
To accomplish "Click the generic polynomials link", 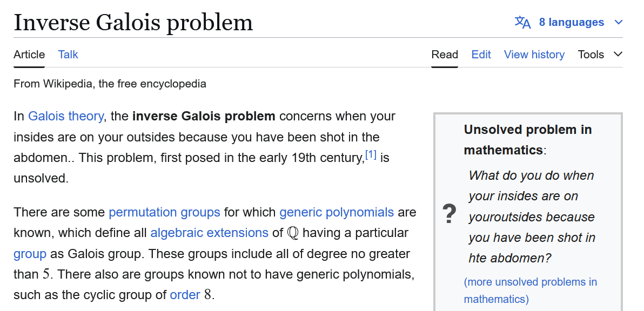I will point(337,212).
